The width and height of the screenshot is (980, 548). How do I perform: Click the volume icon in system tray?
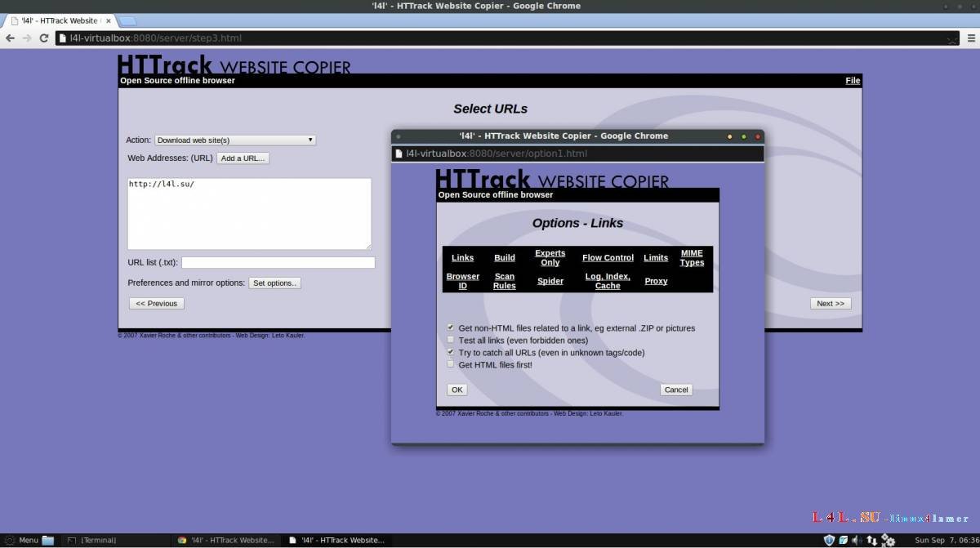(856, 540)
